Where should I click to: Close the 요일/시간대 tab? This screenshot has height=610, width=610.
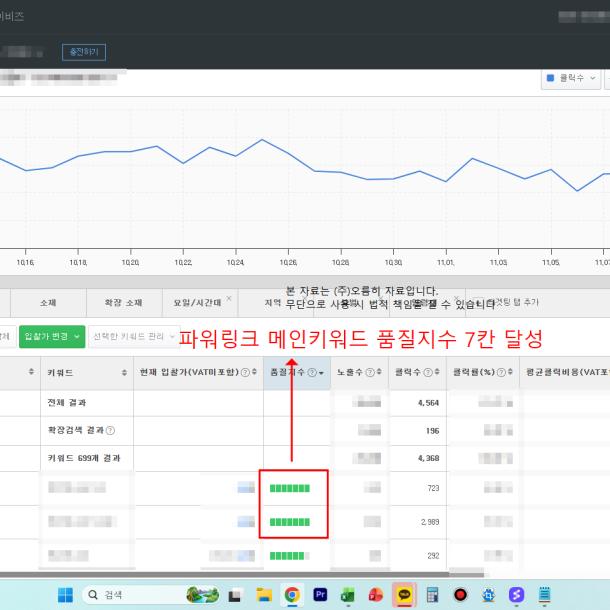pyautogui.click(x=229, y=297)
